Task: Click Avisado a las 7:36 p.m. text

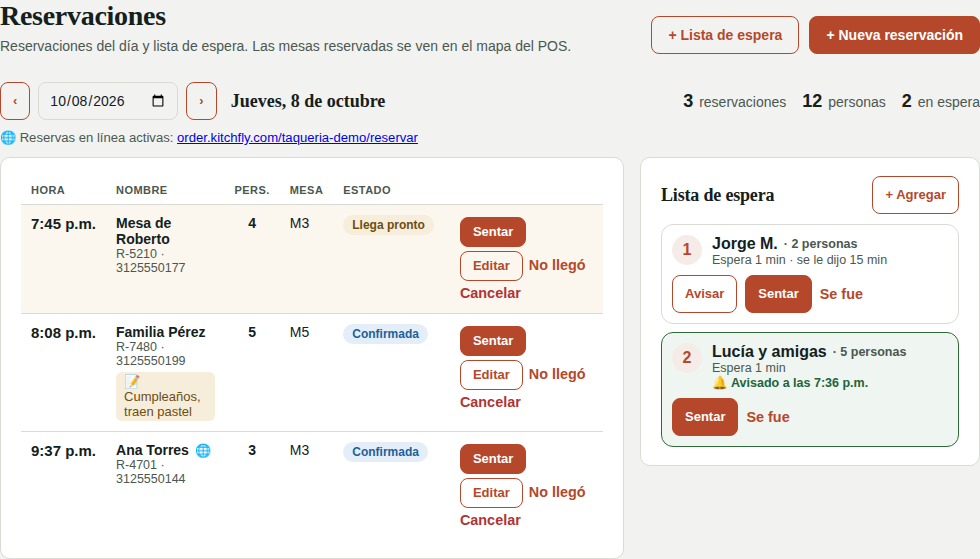Action: pyautogui.click(x=799, y=383)
